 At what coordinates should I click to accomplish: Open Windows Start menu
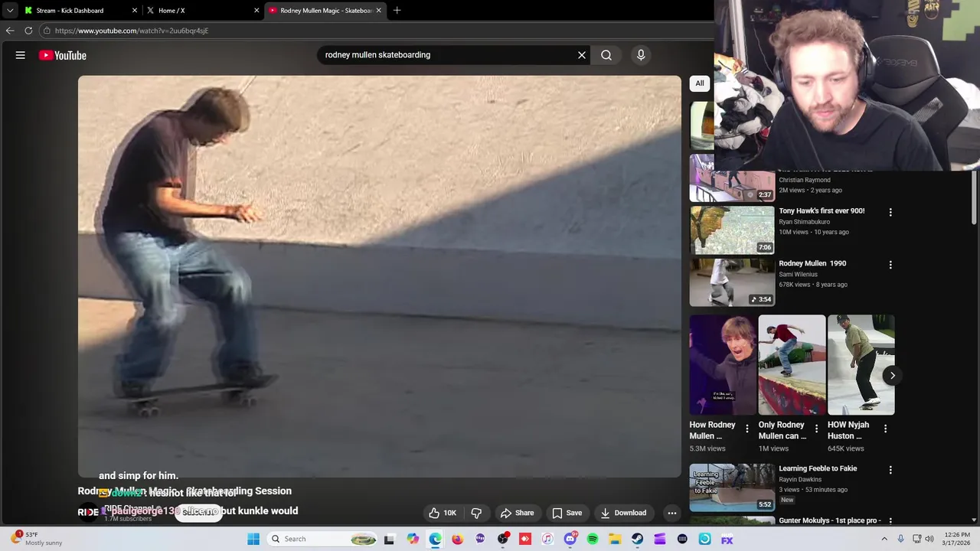click(x=253, y=539)
